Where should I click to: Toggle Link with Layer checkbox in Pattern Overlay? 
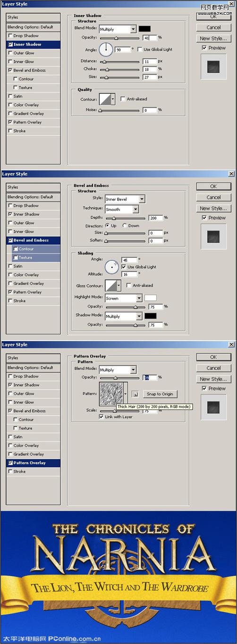click(101, 417)
